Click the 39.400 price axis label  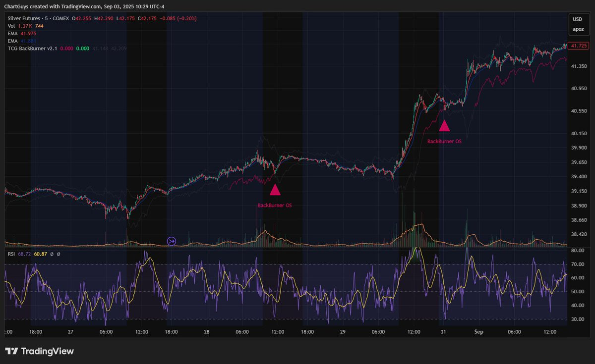(578, 176)
